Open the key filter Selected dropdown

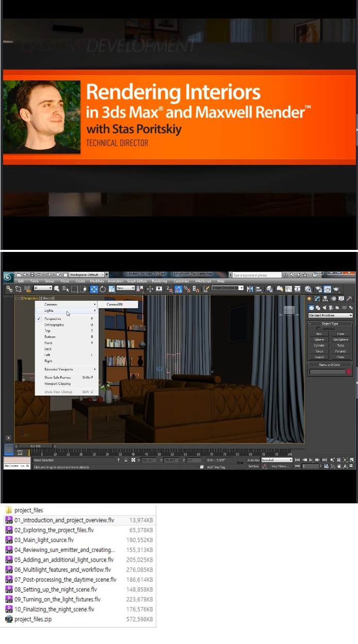276,460
